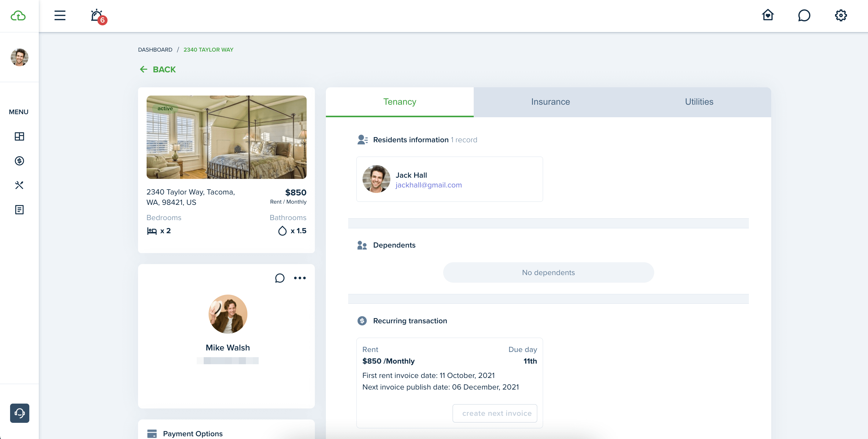Click the jackhall@gmail.com email link
The width and height of the screenshot is (868, 439).
click(429, 185)
